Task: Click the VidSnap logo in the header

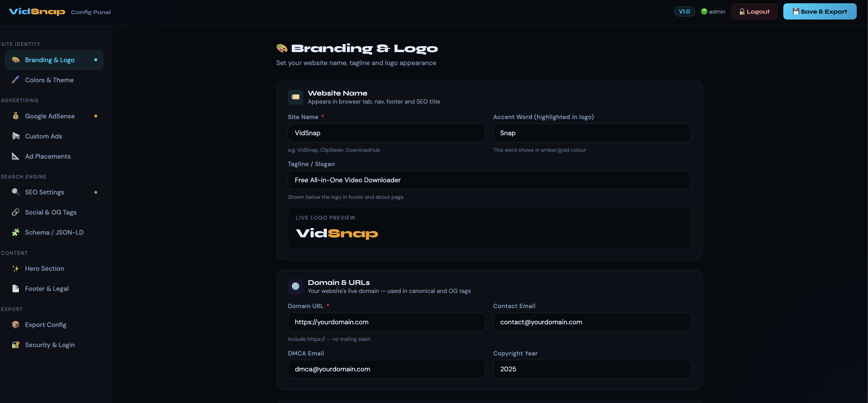Action: click(37, 12)
